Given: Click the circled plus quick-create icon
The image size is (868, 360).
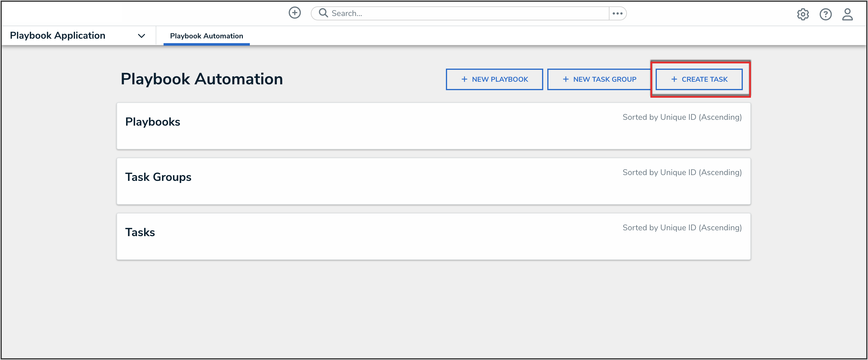Looking at the screenshot, I should (x=295, y=13).
